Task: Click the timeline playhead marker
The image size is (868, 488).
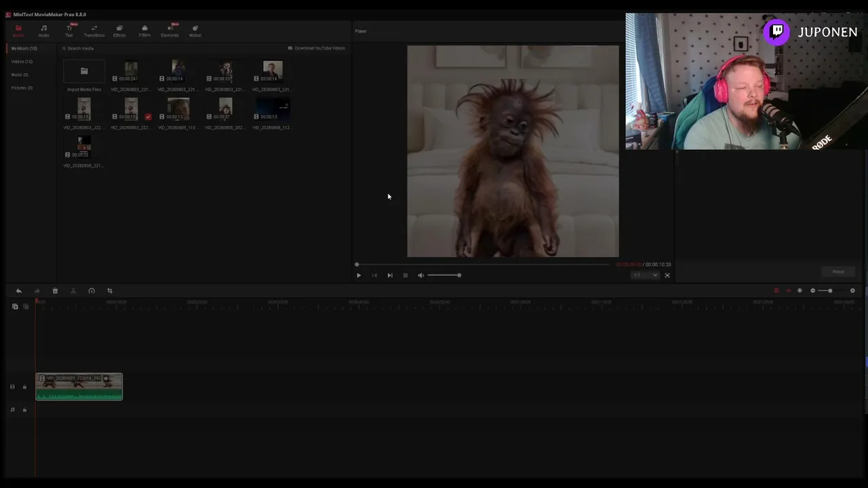Action: pyautogui.click(x=37, y=302)
